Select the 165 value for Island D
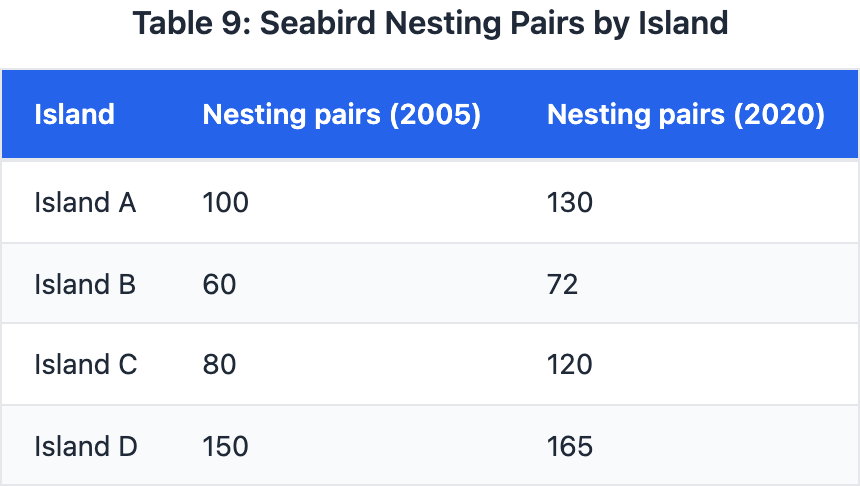The height and width of the screenshot is (486, 860). [x=570, y=445]
